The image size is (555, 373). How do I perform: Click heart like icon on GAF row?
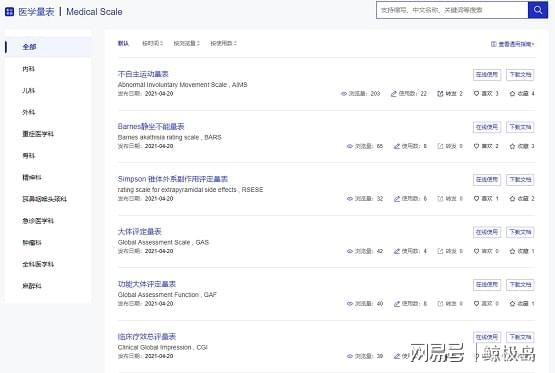coord(476,303)
